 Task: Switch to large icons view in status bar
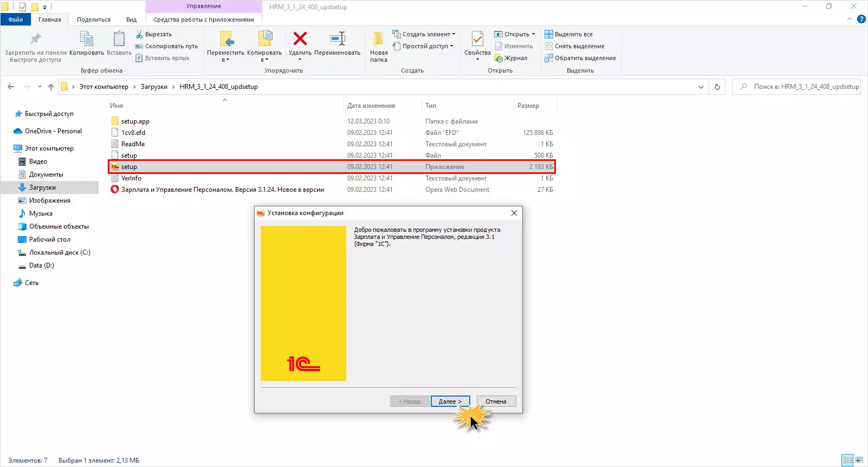point(859,460)
